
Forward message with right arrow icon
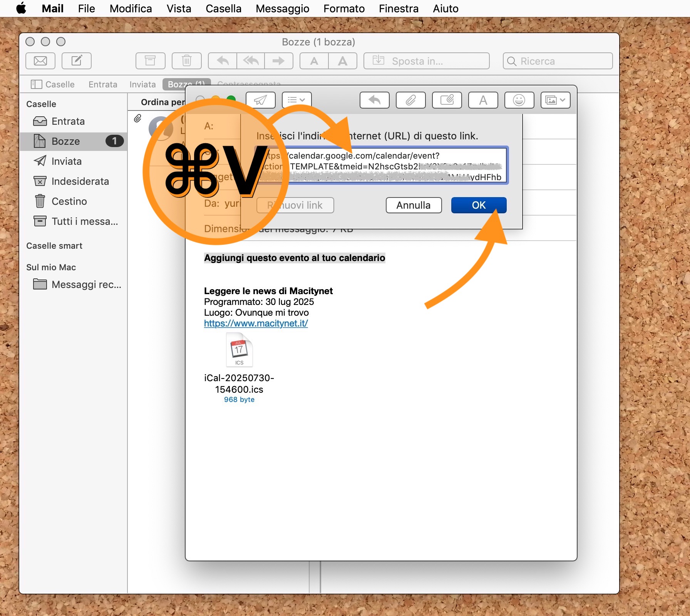[279, 61]
